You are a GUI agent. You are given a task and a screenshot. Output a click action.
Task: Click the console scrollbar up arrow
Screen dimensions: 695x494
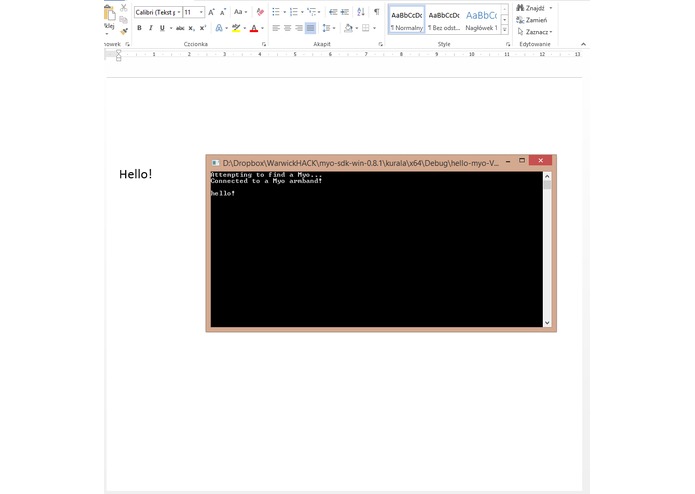547,176
